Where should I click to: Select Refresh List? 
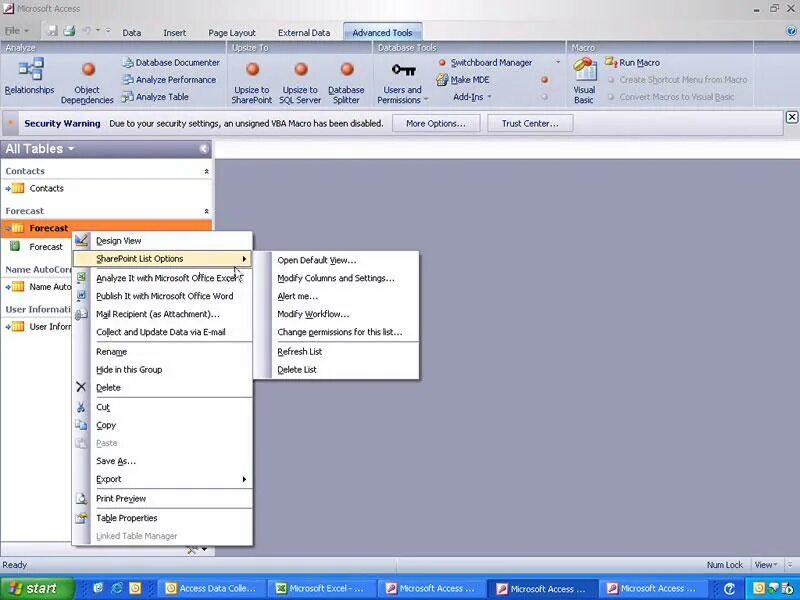coord(337,352)
